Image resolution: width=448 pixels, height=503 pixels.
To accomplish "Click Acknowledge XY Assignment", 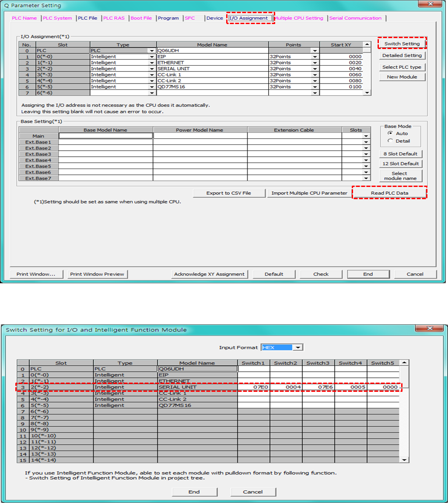I will coord(209,274).
